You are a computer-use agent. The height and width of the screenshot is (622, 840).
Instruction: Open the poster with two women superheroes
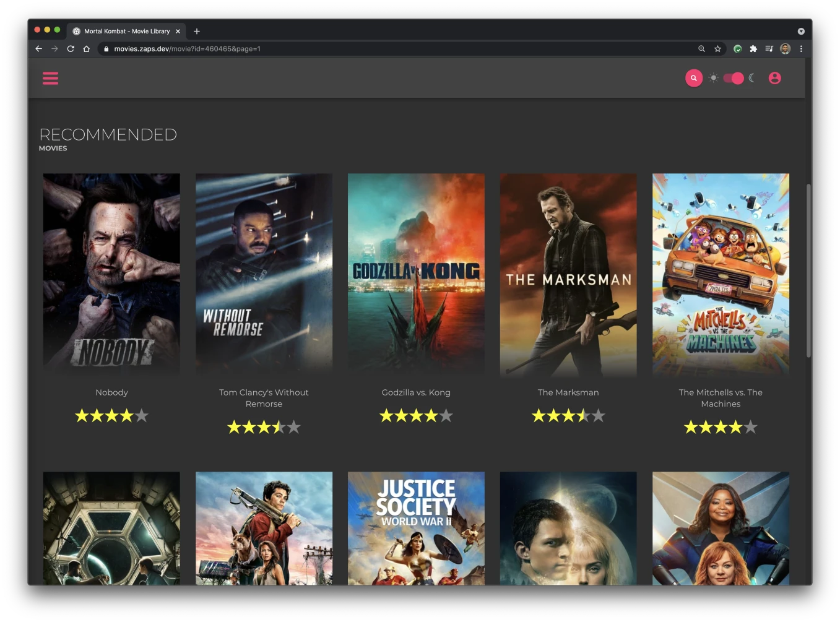(721, 529)
